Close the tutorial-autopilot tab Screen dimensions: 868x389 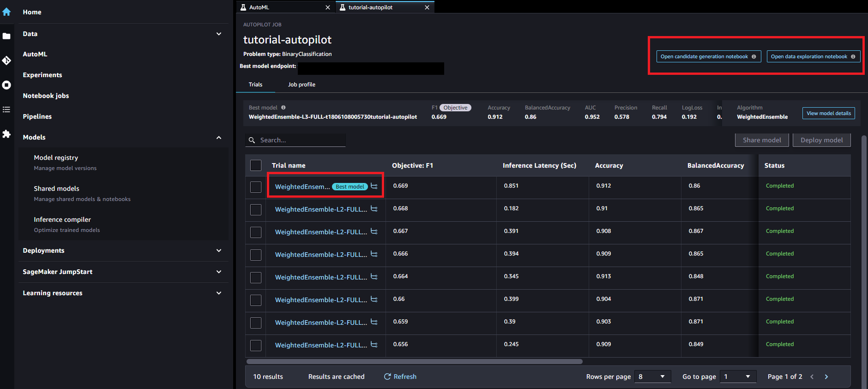427,7
